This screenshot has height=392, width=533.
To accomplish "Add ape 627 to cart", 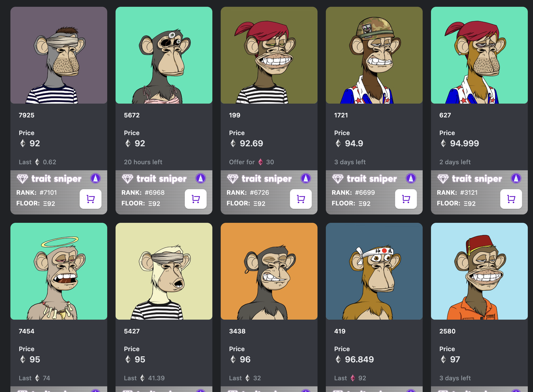I will 511,199.
